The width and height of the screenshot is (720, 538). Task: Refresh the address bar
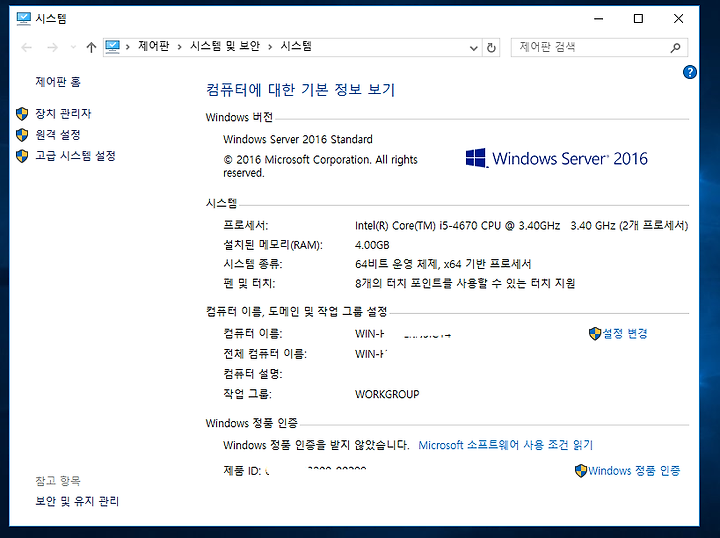(491, 47)
